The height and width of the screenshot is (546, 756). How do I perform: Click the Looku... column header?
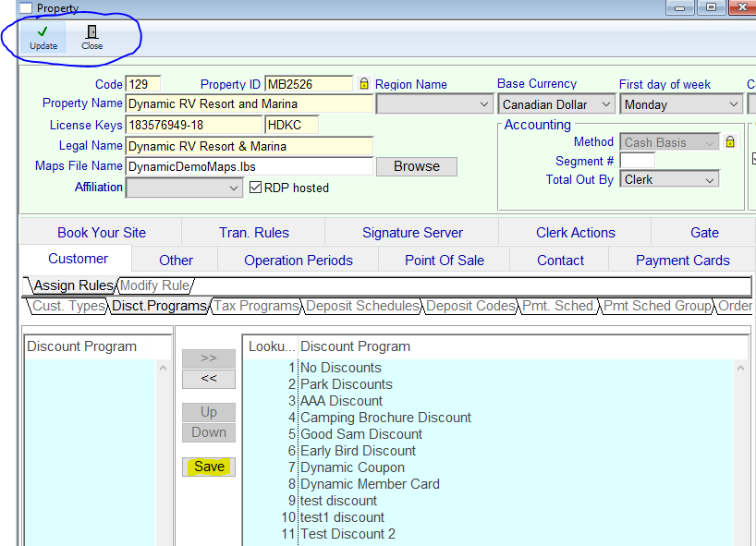272,346
